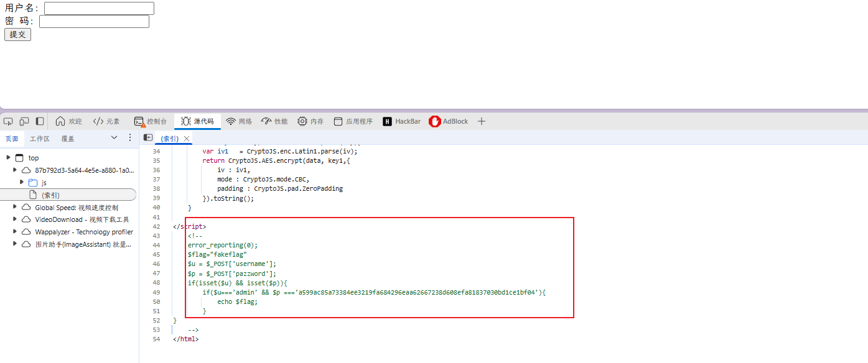Viewport: 868px width, 363px height.
Task: Click code line mode : CryptoJS.mode.CBC,
Action: (x=263, y=179)
